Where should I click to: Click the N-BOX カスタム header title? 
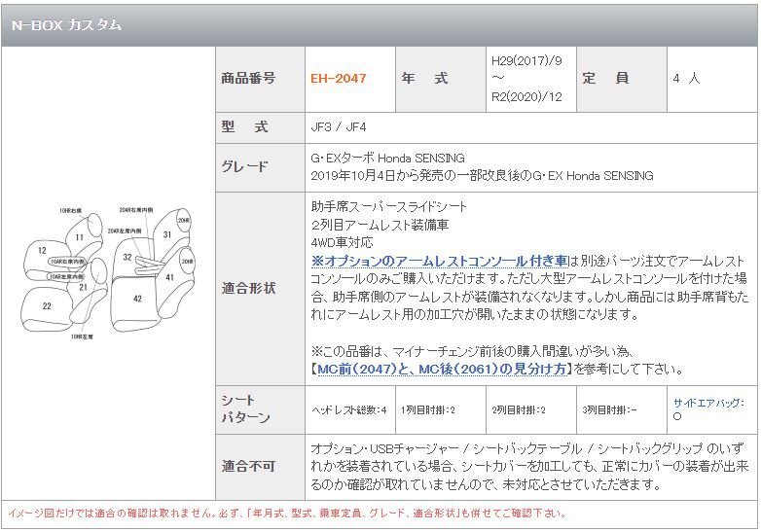66,24
